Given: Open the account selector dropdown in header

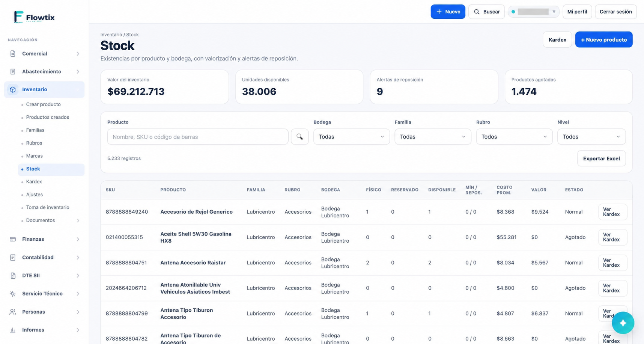Looking at the screenshot, I should point(534,12).
